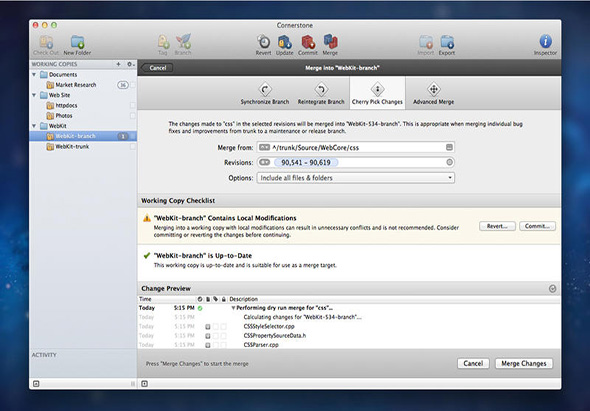Screen dimensions: 590x411
Task: Select the Cherry Pick Changes tab
Action: click(x=377, y=93)
